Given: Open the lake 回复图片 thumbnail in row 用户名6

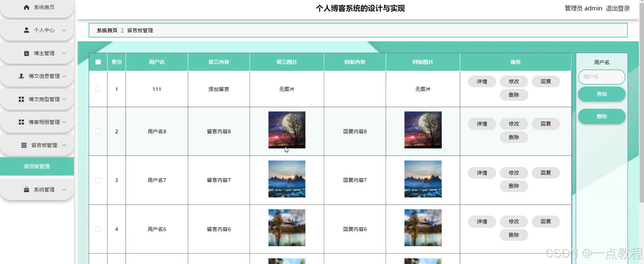Looking at the screenshot, I should pos(423,228).
